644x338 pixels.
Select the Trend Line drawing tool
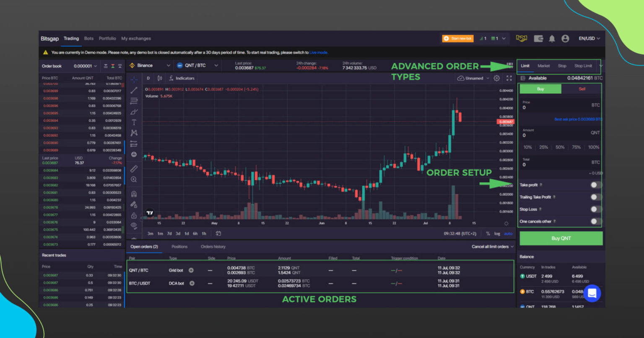[x=134, y=89]
